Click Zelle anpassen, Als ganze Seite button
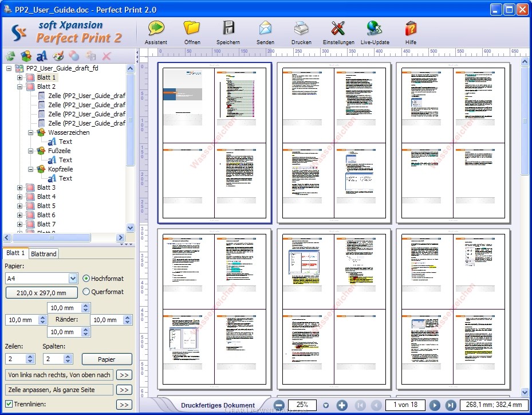This screenshot has width=532, height=415. tap(59, 390)
